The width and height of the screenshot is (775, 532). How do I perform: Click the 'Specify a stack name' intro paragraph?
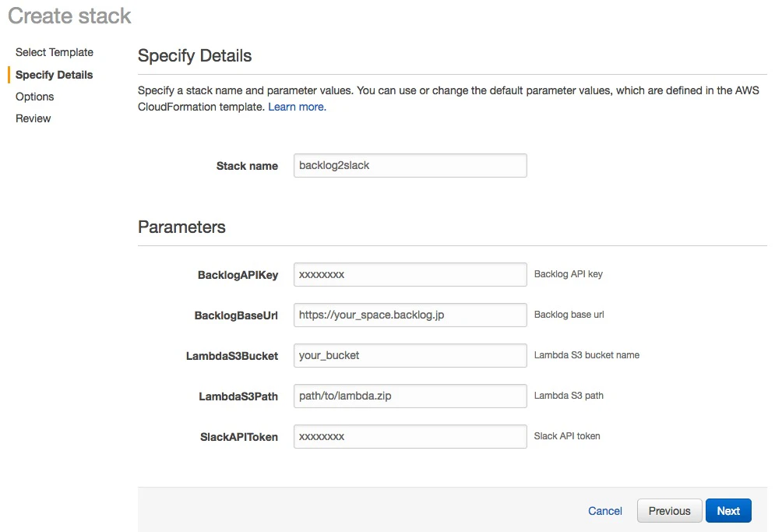(x=449, y=98)
